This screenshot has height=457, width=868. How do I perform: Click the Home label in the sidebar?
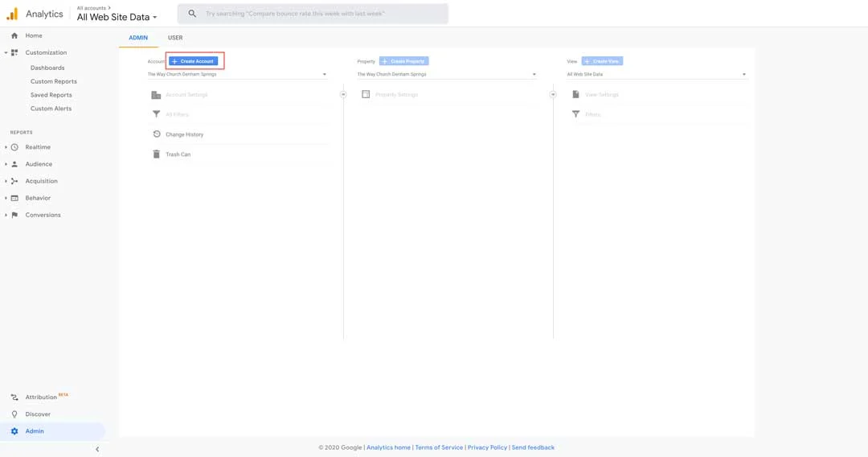coord(34,35)
